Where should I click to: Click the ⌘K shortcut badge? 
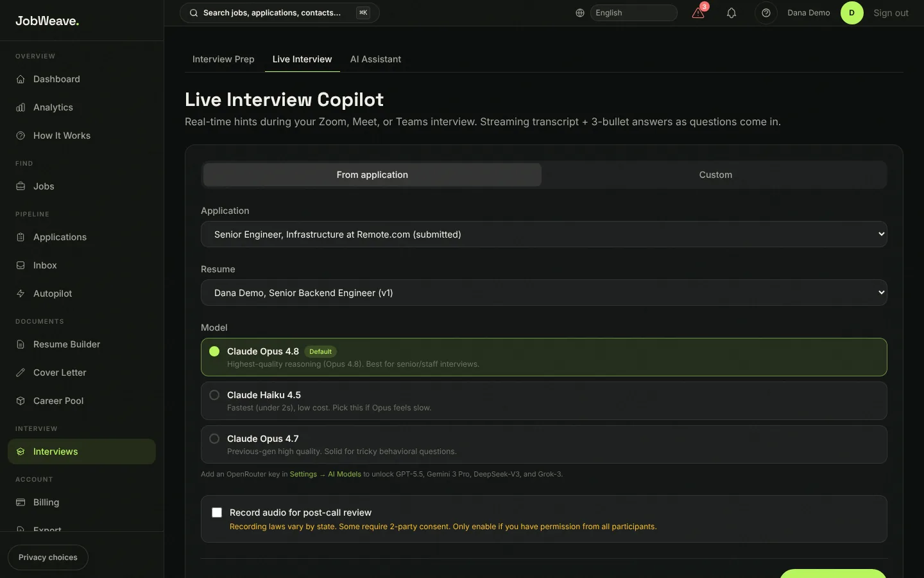[363, 13]
